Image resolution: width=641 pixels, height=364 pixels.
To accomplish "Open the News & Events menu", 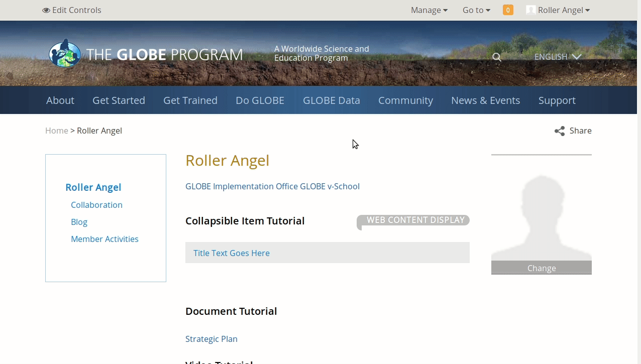I will click(x=485, y=100).
